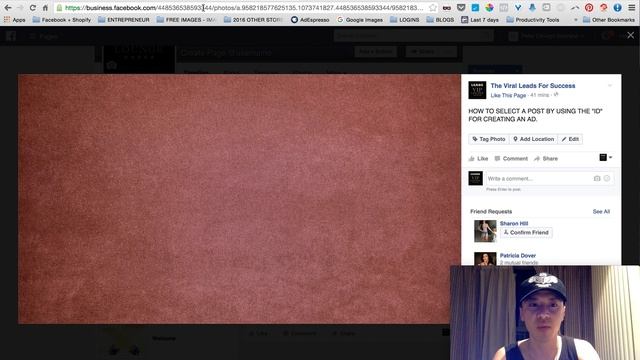The height and width of the screenshot is (360, 640).
Task: Open the post identity selector dropdown
Action: [x=605, y=158]
